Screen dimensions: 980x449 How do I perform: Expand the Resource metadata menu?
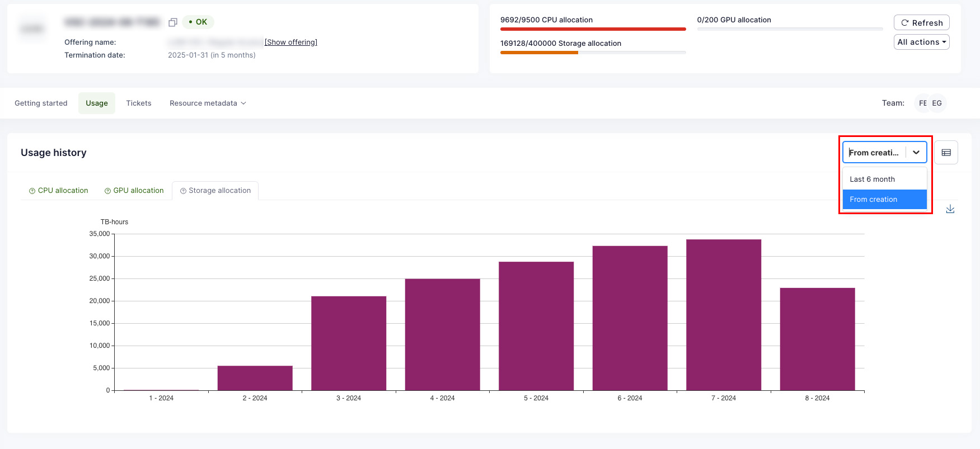click(x=208, y=103)
